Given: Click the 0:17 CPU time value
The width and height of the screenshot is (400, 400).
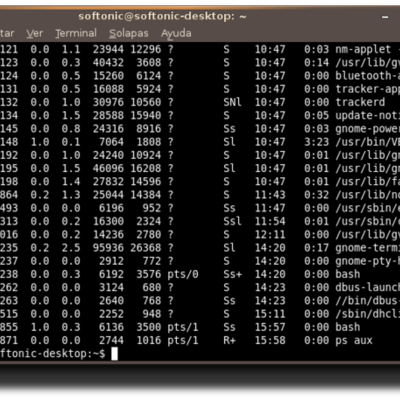Looking at the screenshot, I should 317,248.
